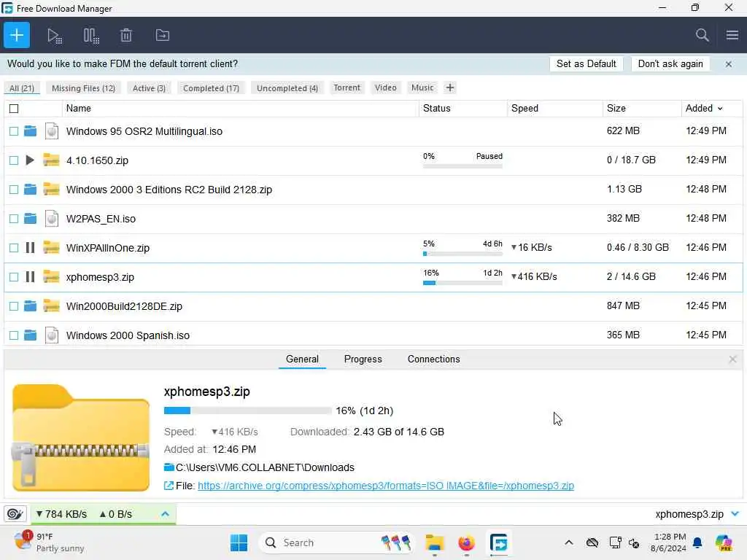The height and width of the screenshot is (560, 747).
Task: Resume the paused 4.10.1650.zip download
Action: click(x=30, y=160)
